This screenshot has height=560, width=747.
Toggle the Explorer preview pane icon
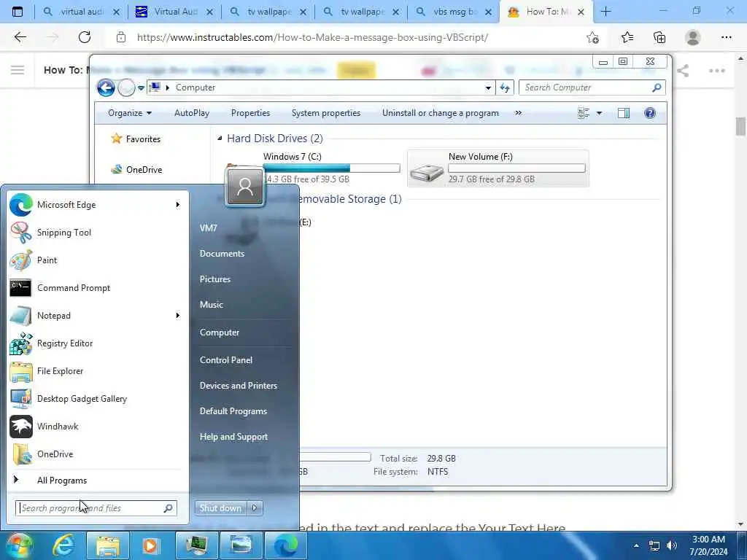point(624,113)
